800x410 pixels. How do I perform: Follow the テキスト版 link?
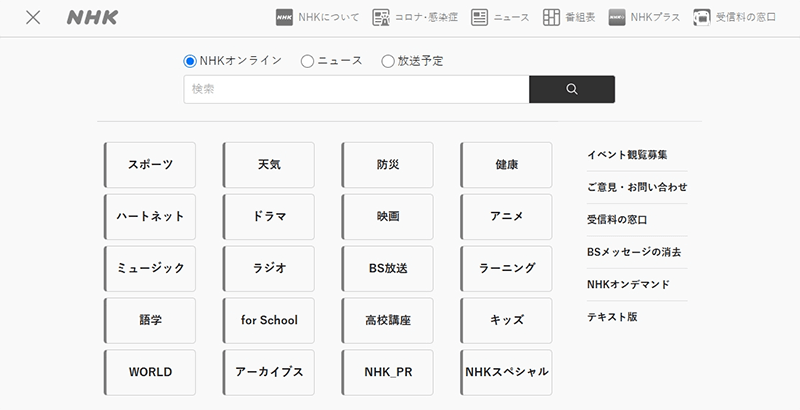tap(612, 317)
